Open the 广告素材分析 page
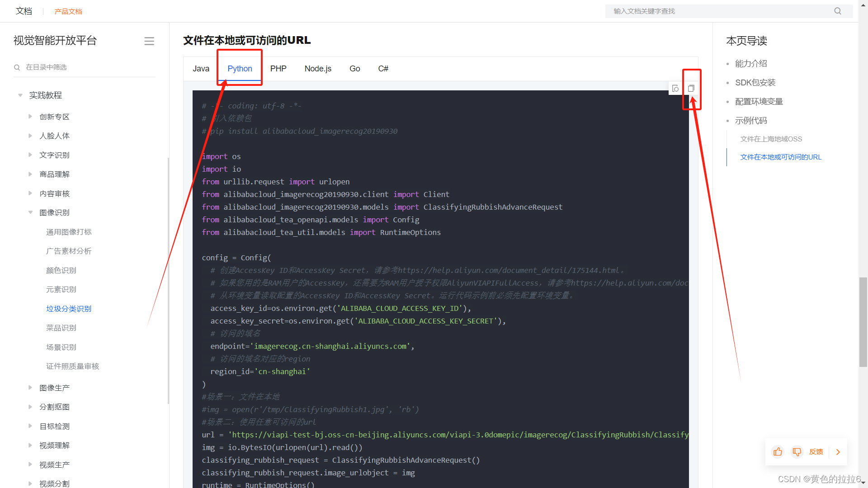The width and height of the screenshot is (868, 488). point(69,251)
